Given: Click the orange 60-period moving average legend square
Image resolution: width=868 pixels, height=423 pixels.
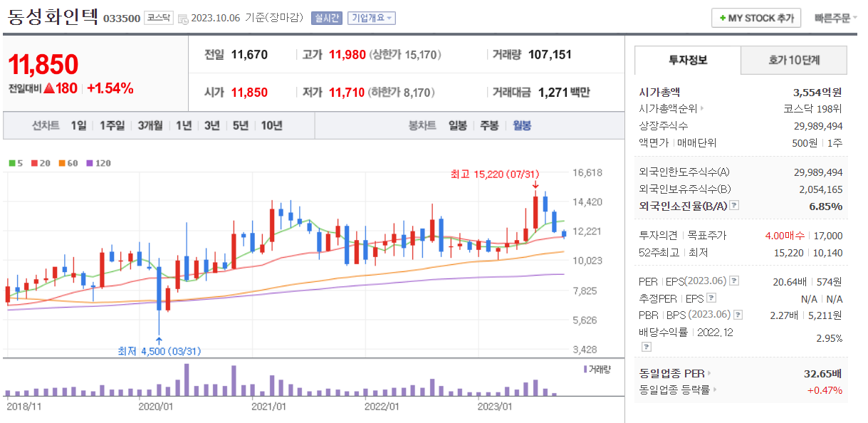Looking at the screenshot, I should [61, 163].
